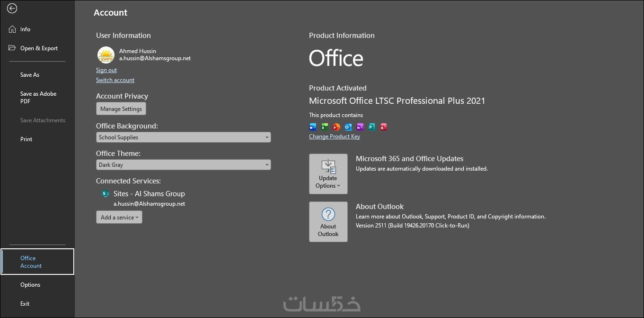
Task: Open the Info tab
Action: [25, 29]
